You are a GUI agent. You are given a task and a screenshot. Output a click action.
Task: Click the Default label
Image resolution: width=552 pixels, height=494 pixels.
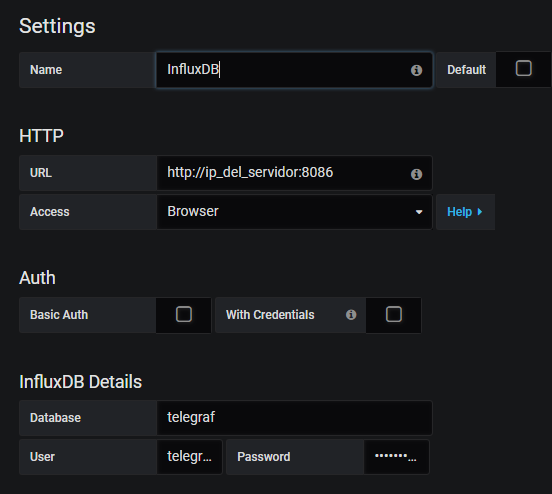click(x=466, y=70)
